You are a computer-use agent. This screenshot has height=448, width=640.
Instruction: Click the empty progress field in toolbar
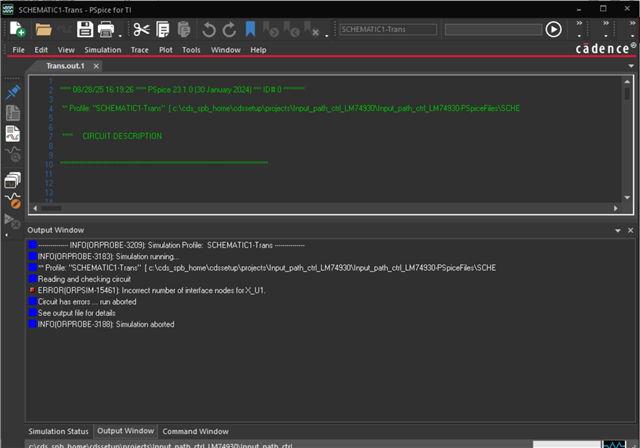(493, 29)
